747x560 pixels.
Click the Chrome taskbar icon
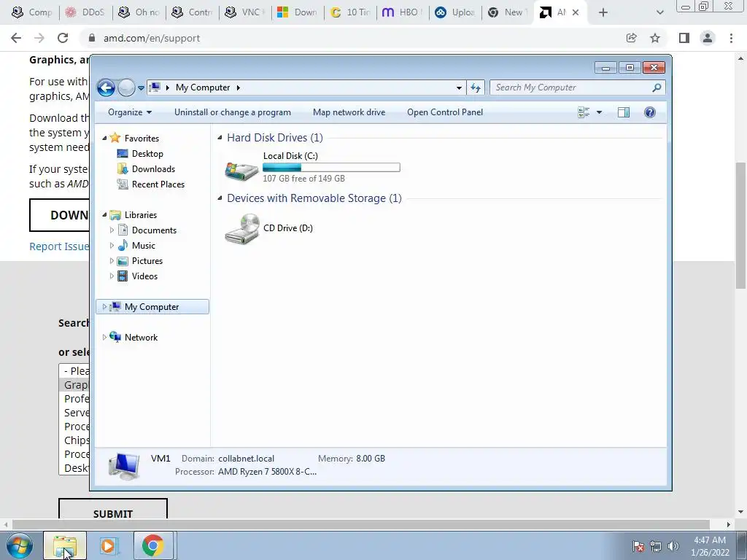click(x=152, y=545)
